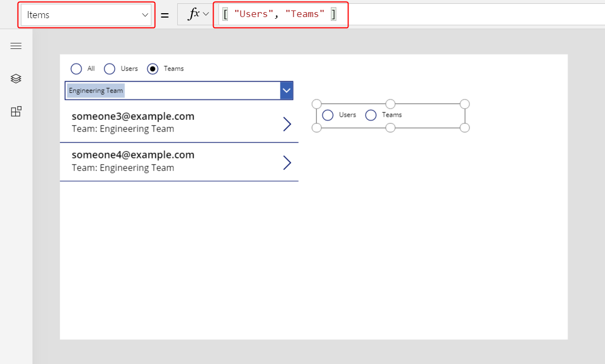Click inside the formula bar text
The width and height of the screenshot is (605, 364).
tap(280, 14)
